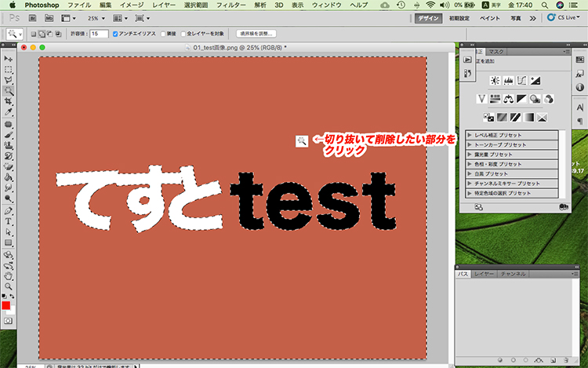
Task: Select the Paint Bucket tool
Action: (9, 177)
